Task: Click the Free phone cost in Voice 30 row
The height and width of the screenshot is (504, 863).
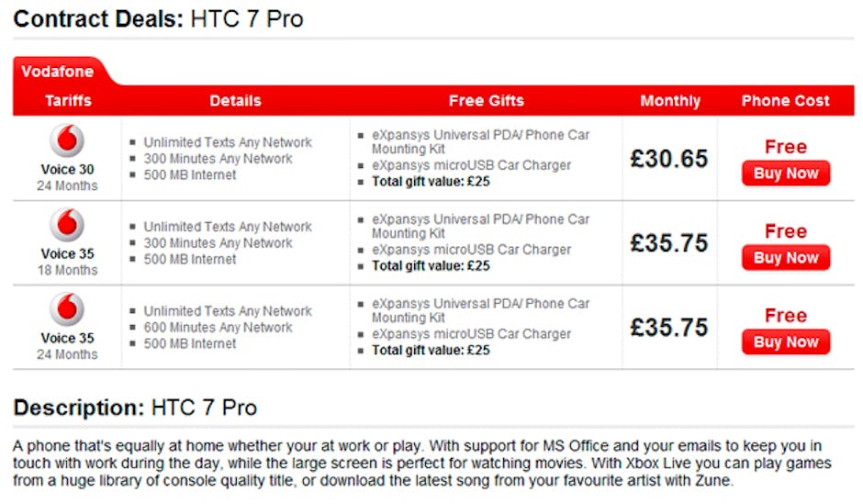Action: (x=785, y=147)
